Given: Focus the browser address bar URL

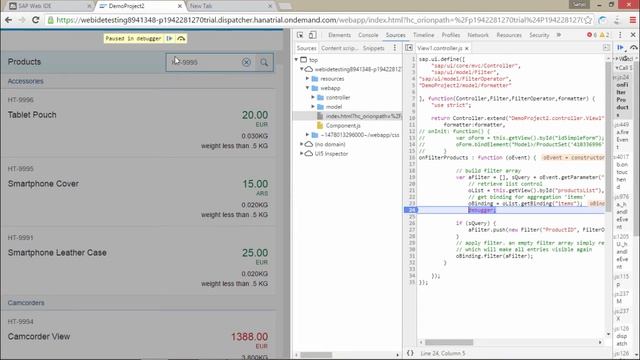Looking at the screenshot, I should (x=318, y=20).
